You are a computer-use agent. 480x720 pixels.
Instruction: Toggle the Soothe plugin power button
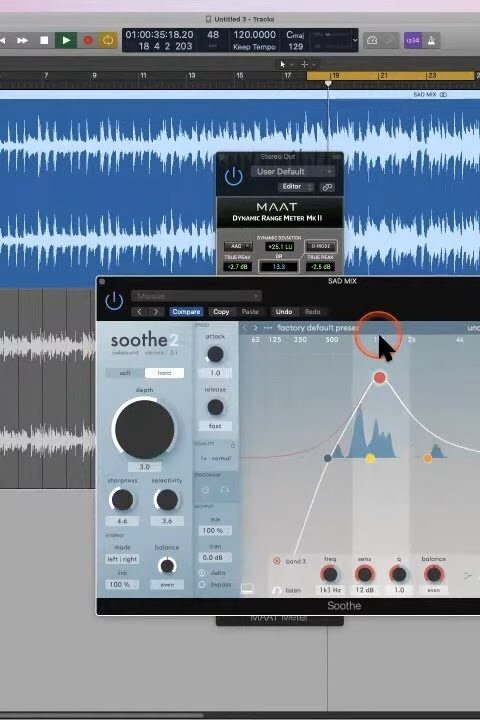click(114, 301)
